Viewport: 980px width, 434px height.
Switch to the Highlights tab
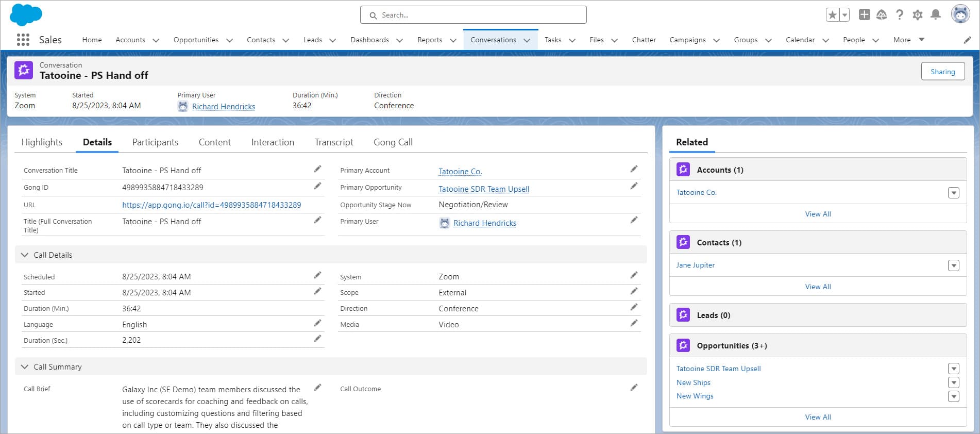click(42, 142)
